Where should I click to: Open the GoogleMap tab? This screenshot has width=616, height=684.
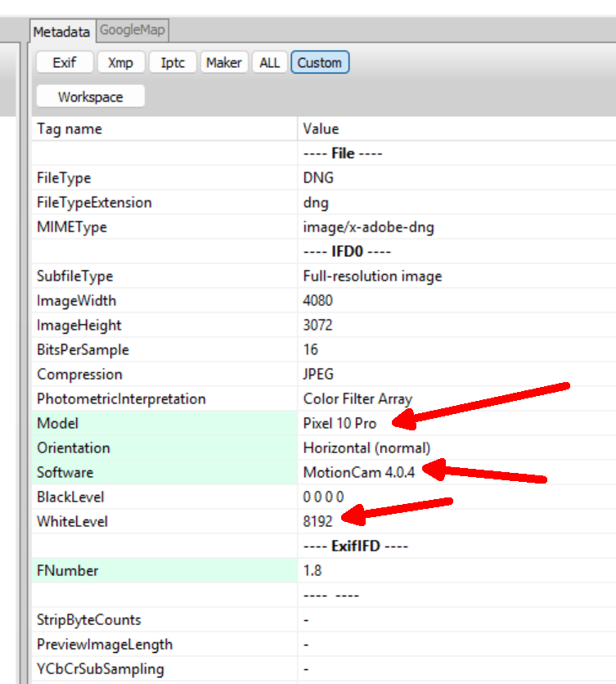coord(132,31)
